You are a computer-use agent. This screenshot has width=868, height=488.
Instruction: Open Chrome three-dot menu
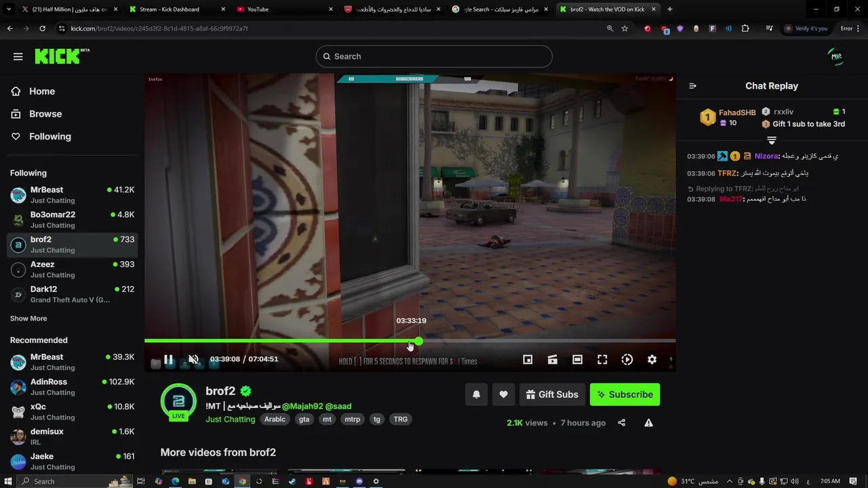[x=859, y=28]
